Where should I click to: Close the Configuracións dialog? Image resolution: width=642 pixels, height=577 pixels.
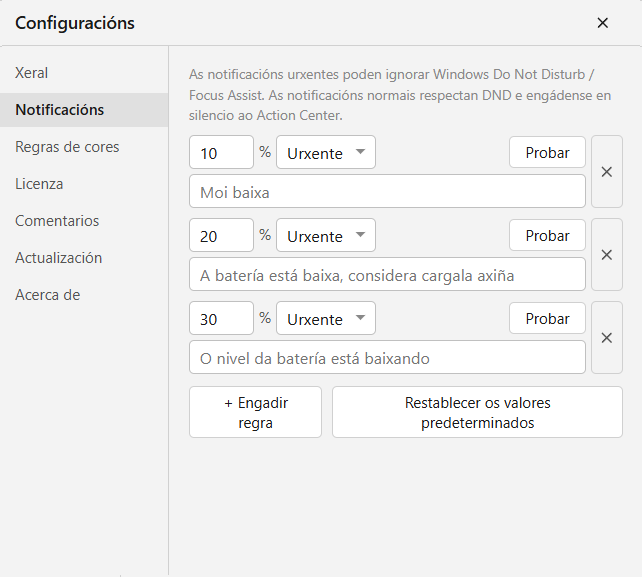tap(602, 23)
